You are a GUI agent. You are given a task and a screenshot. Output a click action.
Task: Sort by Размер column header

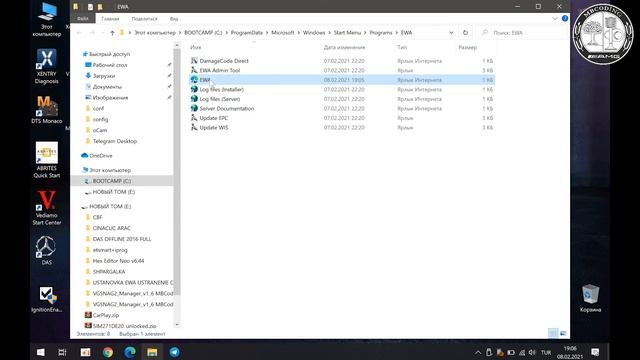coord(467,47)
